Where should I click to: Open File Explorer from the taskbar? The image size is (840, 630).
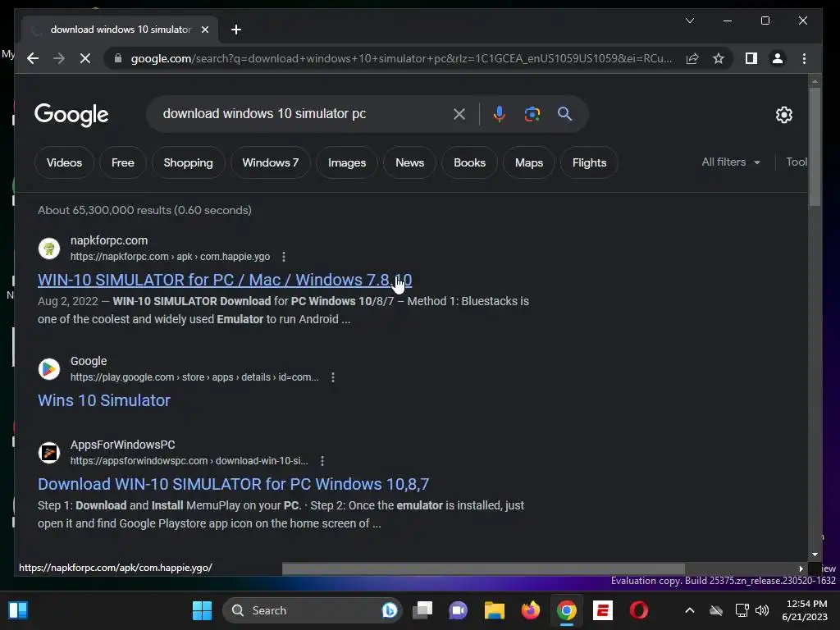click(495, 610)
